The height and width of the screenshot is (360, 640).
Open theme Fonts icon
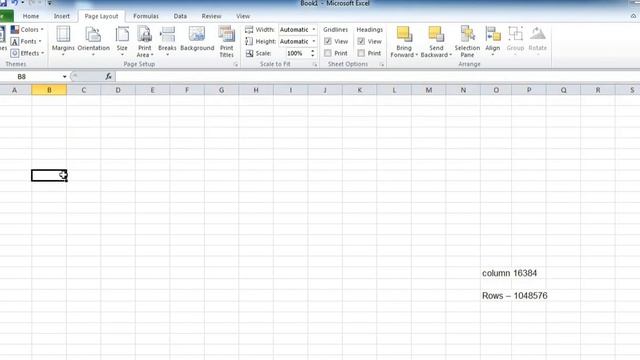[x=15, y=41]
